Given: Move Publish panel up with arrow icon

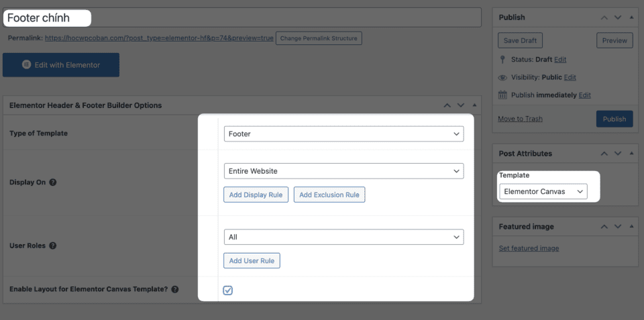Looking at the screenshot, I should pos(604,17).
